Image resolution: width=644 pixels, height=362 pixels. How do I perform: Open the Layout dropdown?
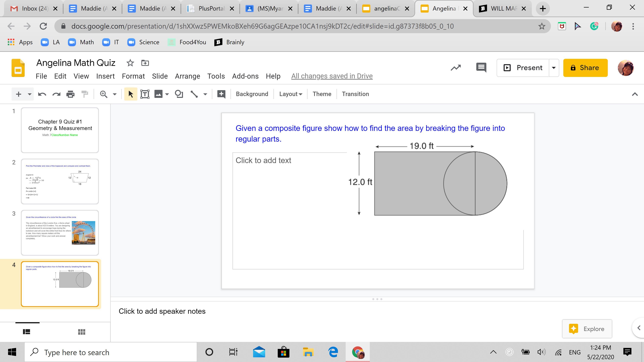tap(290, 94)
